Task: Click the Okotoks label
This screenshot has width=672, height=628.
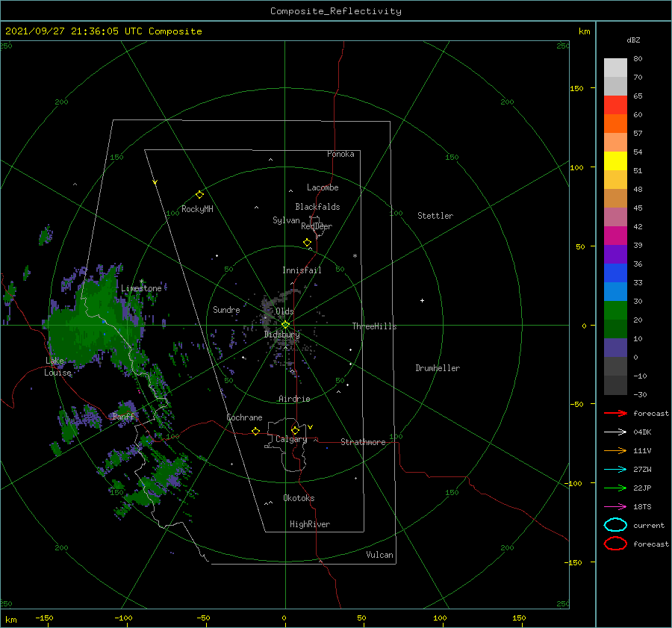Action: (299, 498)
